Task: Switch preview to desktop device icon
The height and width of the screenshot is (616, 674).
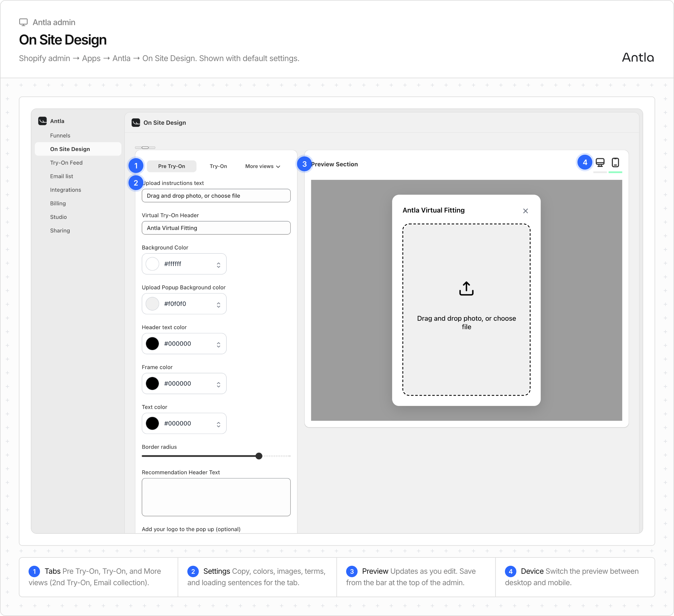Action: [x=600, y=162]
